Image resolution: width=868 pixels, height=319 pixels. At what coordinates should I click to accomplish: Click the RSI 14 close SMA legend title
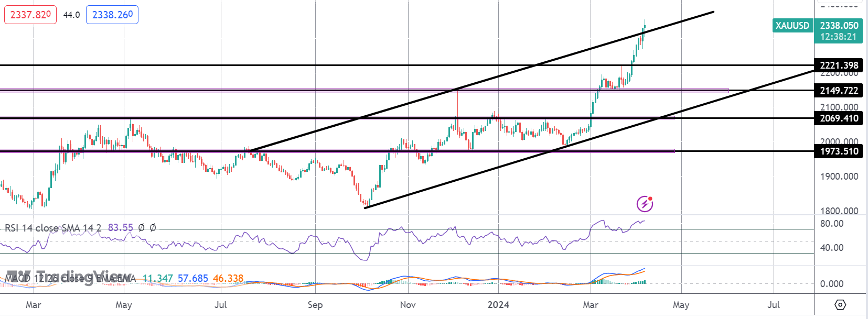coord(53,228)
